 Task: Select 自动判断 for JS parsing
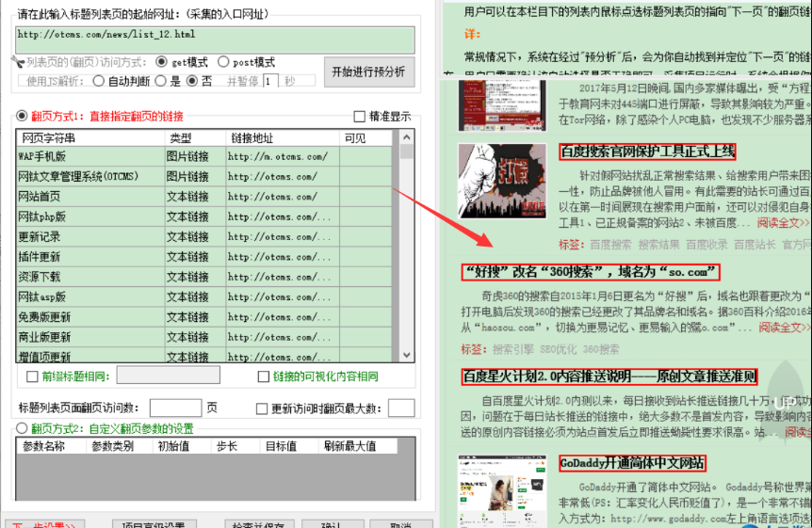98,81
